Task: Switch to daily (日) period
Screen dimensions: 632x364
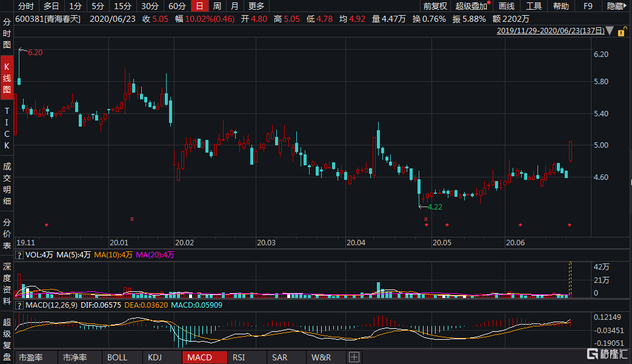Action: (199, 6)
